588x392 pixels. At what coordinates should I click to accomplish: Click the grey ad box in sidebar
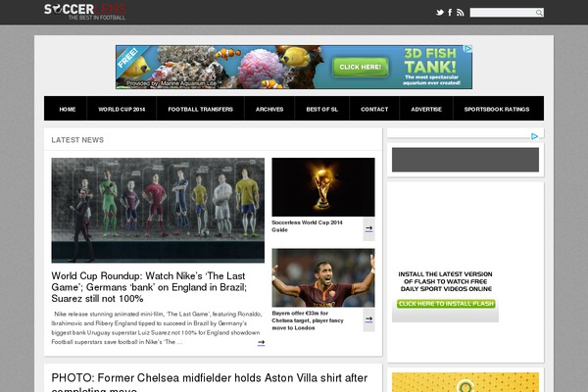point(465,160)
